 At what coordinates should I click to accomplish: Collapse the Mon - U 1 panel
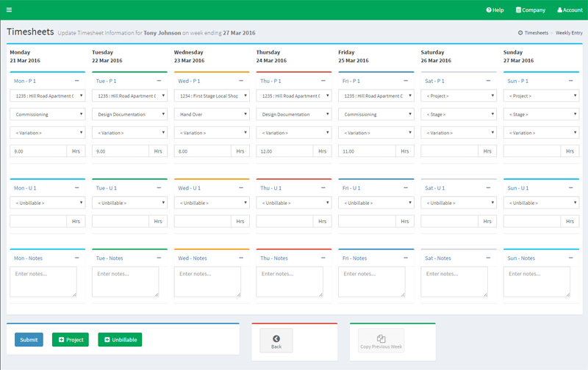coord(77,188)
